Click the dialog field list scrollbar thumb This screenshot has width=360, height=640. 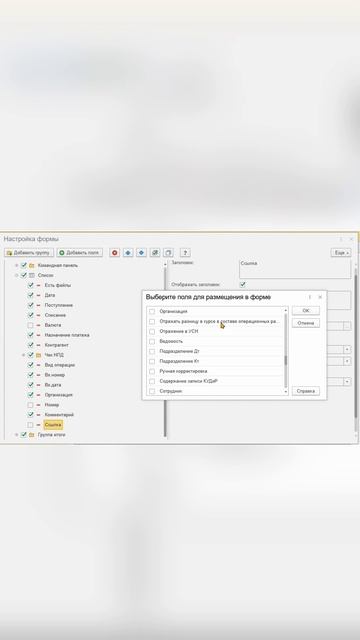(286, 360)
